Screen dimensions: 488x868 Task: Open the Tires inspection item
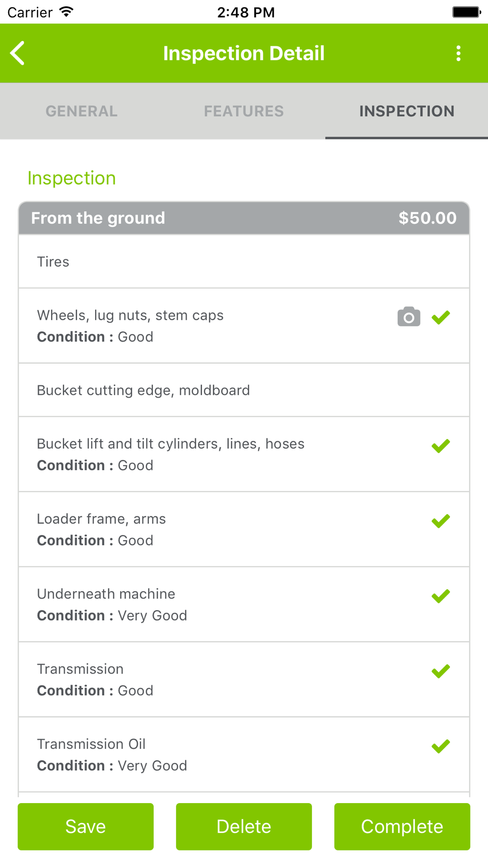53,262
